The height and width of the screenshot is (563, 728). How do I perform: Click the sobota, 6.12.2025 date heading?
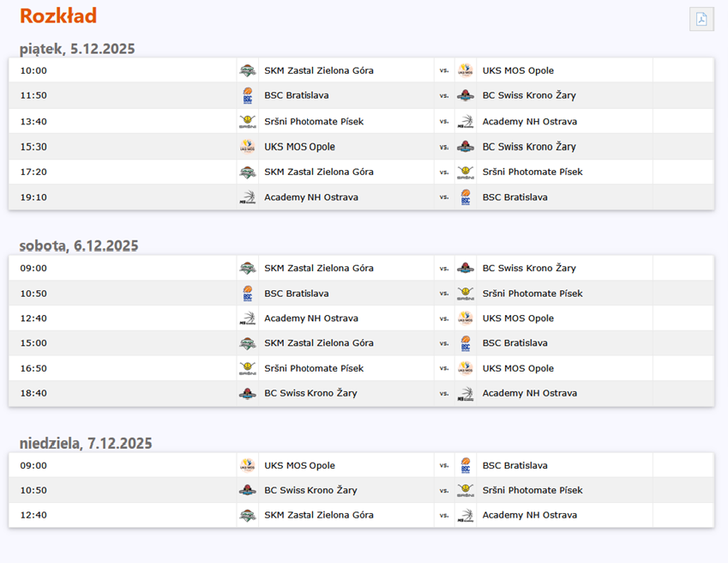pos(79,245)
